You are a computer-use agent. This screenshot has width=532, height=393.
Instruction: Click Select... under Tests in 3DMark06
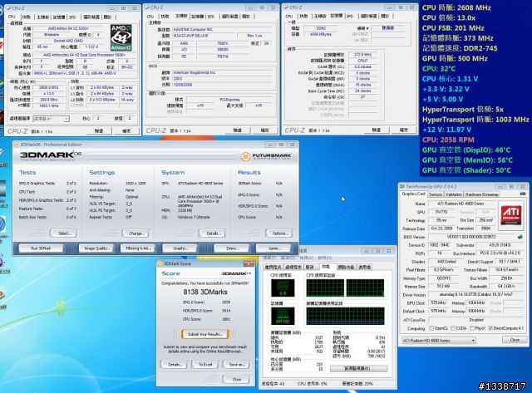[63, 233]
